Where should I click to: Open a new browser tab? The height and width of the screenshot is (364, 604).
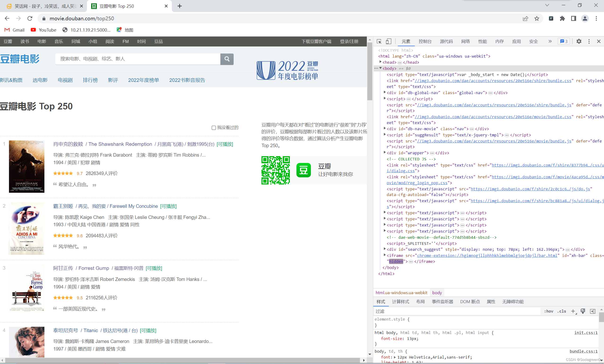pos(180,6)
